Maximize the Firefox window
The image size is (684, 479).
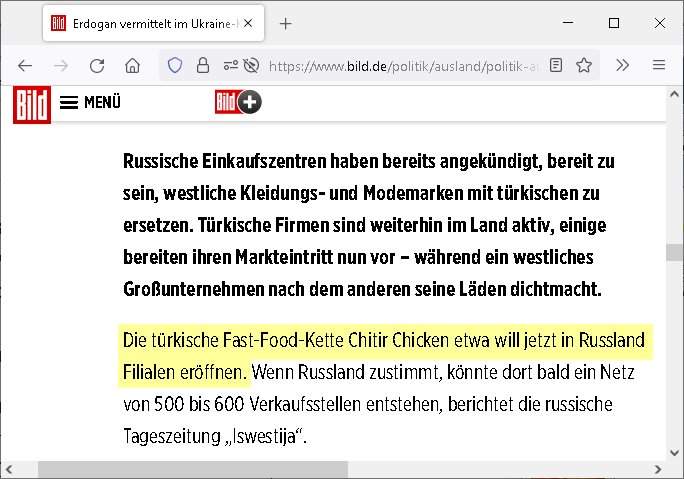point(614,23)
